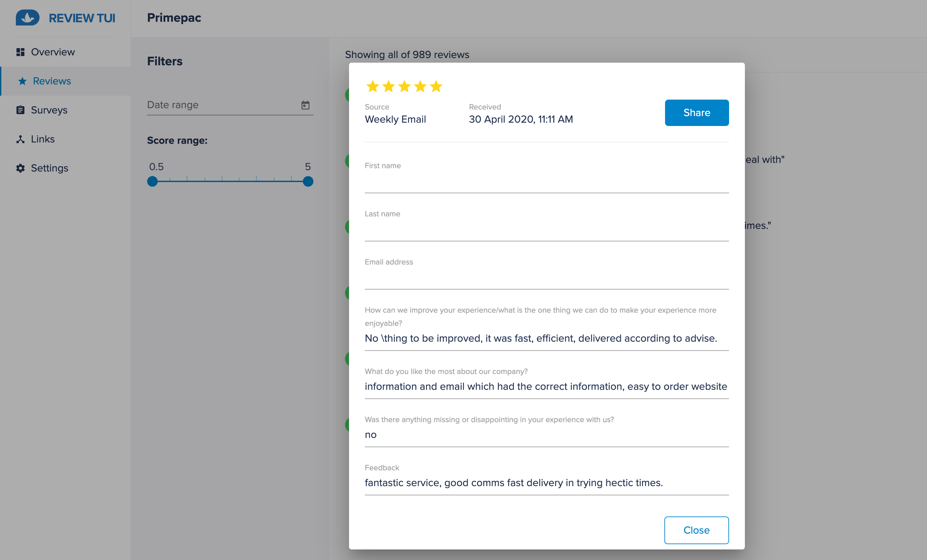Click the Review Tui logo icon
Screen dimensions: 927x560
(27, 18)
